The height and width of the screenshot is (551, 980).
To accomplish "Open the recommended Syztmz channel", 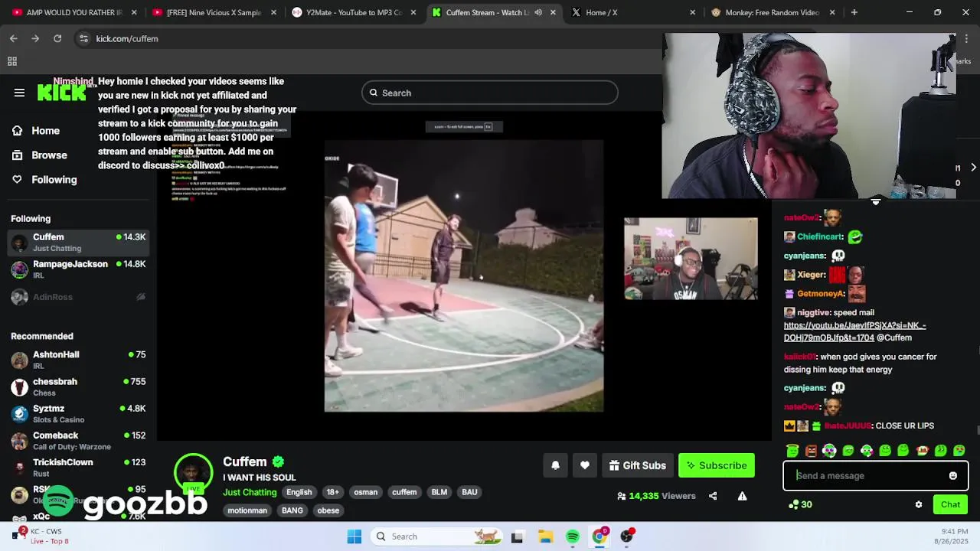I will tap(78, 413).
